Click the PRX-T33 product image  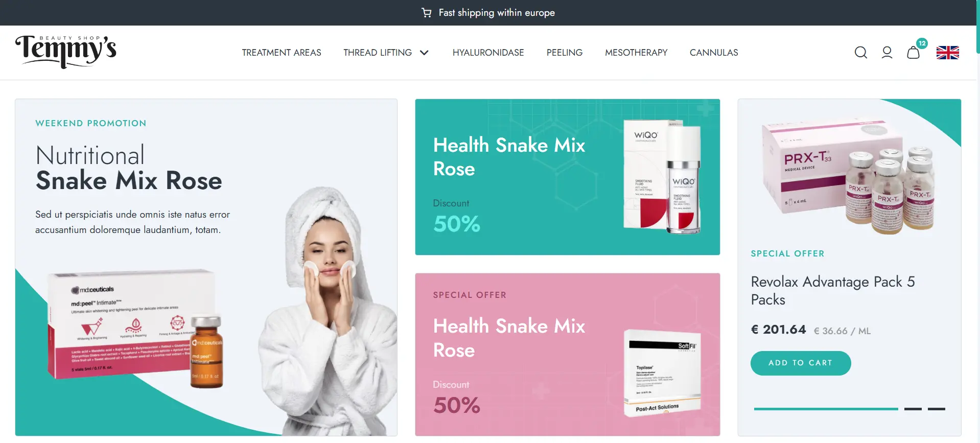pos(848,177)
